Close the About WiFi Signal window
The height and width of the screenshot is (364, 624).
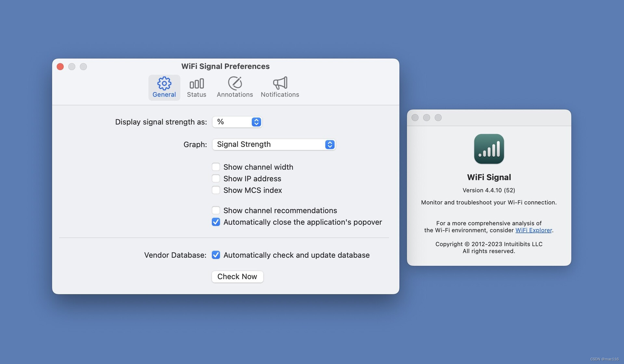(415, 118)
